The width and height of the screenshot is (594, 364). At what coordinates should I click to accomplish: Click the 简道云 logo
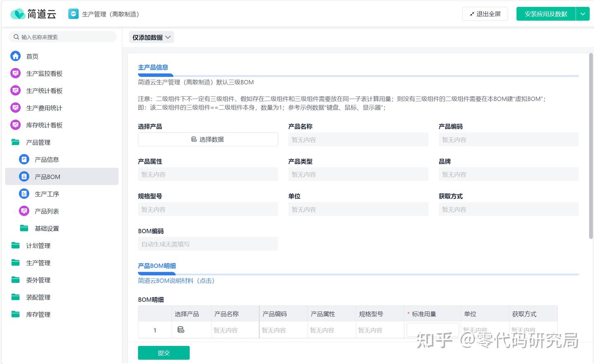pos(33,14)
